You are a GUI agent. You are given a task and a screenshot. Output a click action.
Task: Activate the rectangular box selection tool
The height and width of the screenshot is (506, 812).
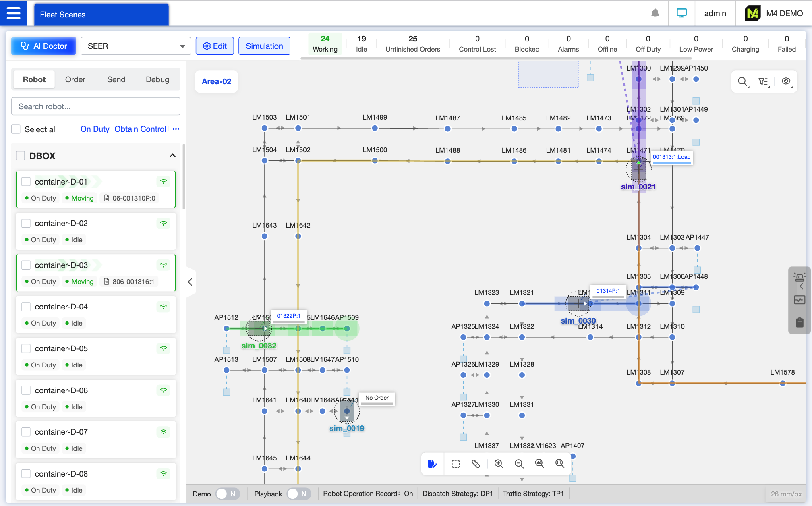point(456,464)
